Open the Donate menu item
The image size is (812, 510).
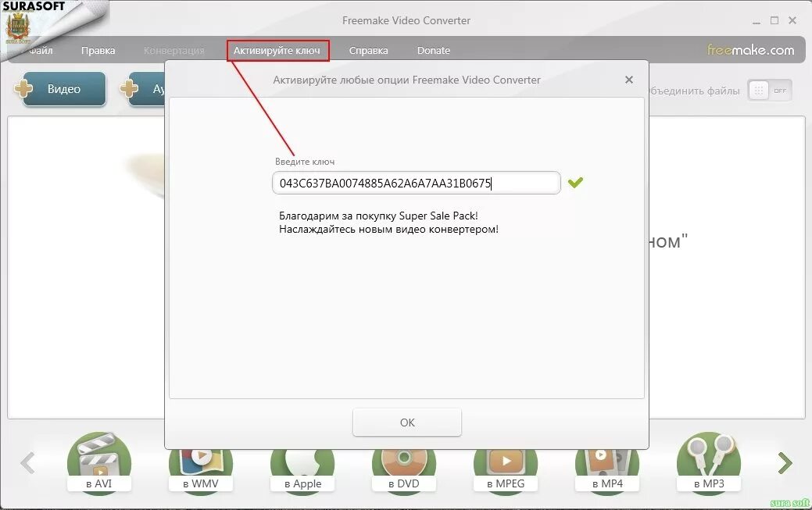[434, 51]
